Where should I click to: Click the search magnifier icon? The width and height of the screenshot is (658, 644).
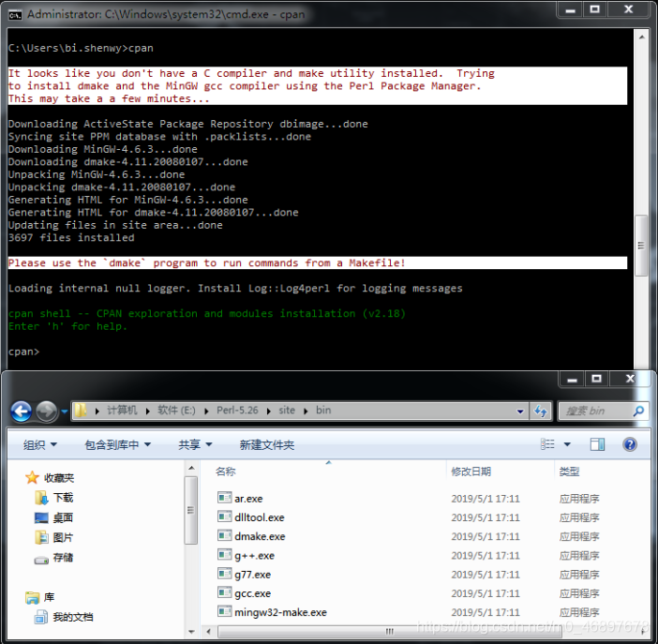point(638,411)
